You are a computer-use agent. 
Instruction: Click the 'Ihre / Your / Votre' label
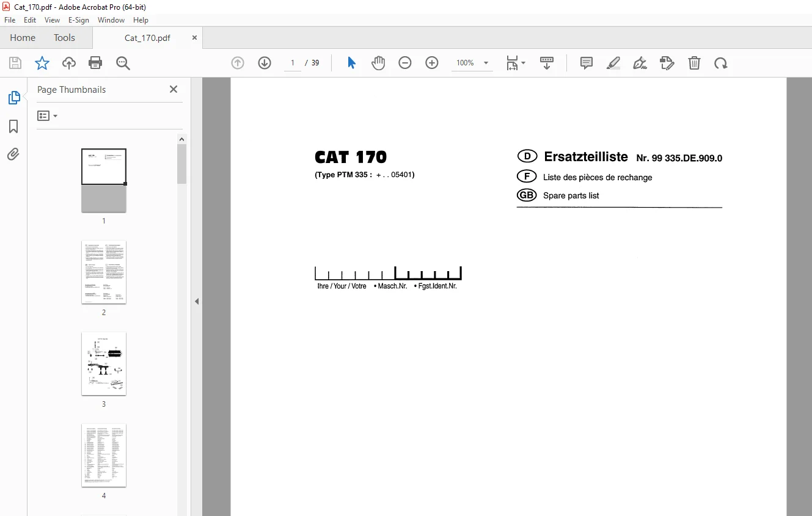(x=342, y=286)
